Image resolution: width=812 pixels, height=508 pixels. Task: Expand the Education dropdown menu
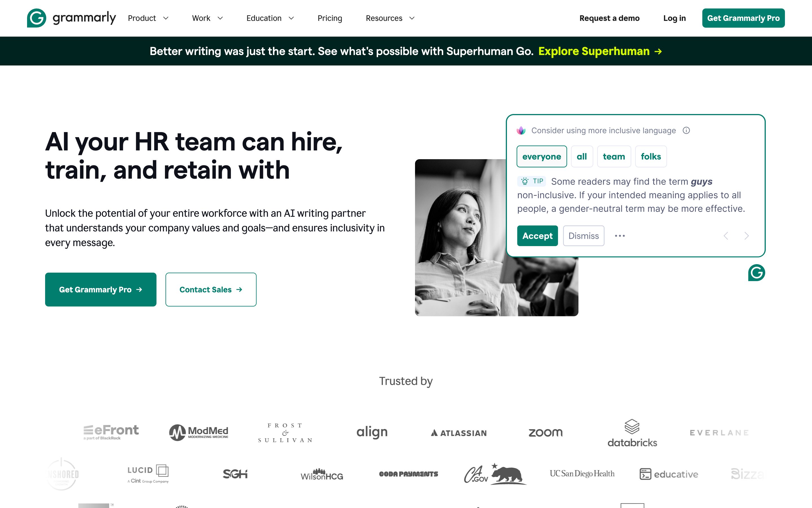coord(270,18)
